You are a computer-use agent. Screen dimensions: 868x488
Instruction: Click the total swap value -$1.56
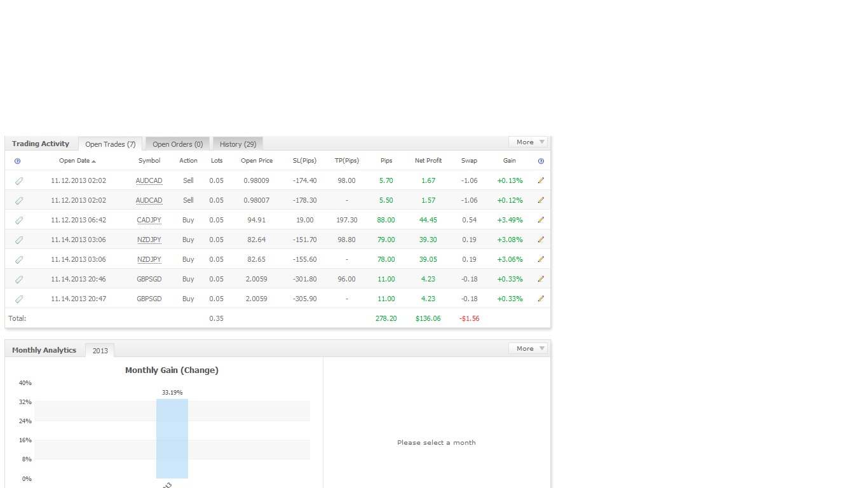tap(470, 318)
